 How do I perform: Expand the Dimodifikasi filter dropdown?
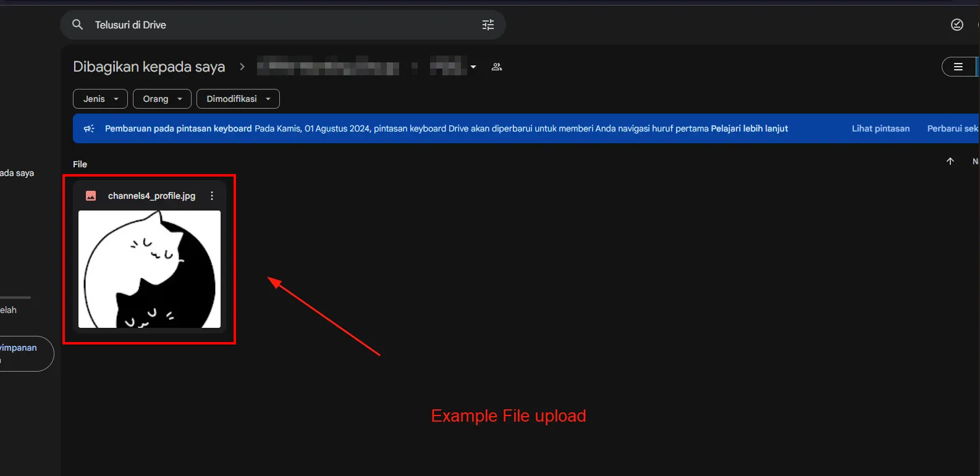pyautogui.click(x=238, y=99)
